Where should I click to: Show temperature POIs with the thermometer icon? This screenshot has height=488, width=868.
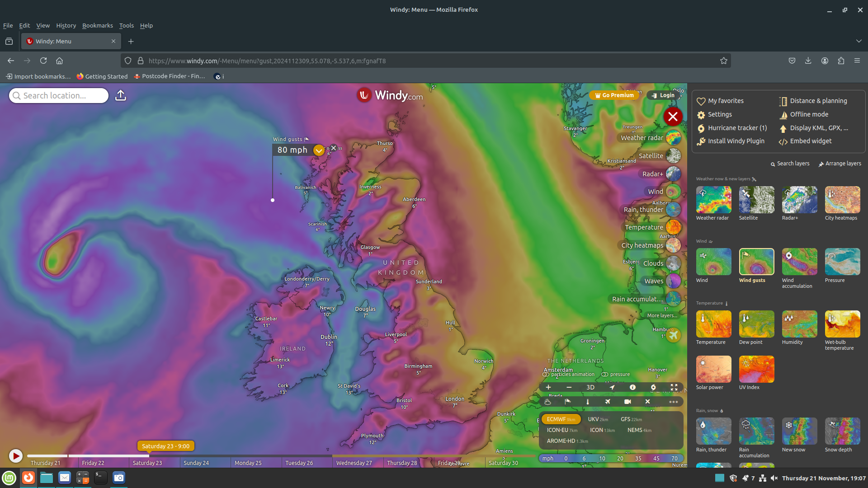coord(588,402)
